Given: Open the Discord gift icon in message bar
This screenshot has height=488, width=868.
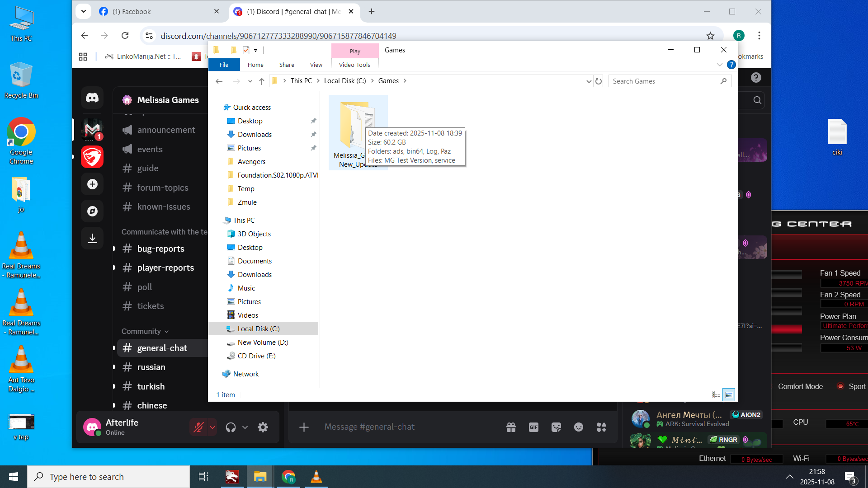Looking at the screenshot, I should [511, 427].
